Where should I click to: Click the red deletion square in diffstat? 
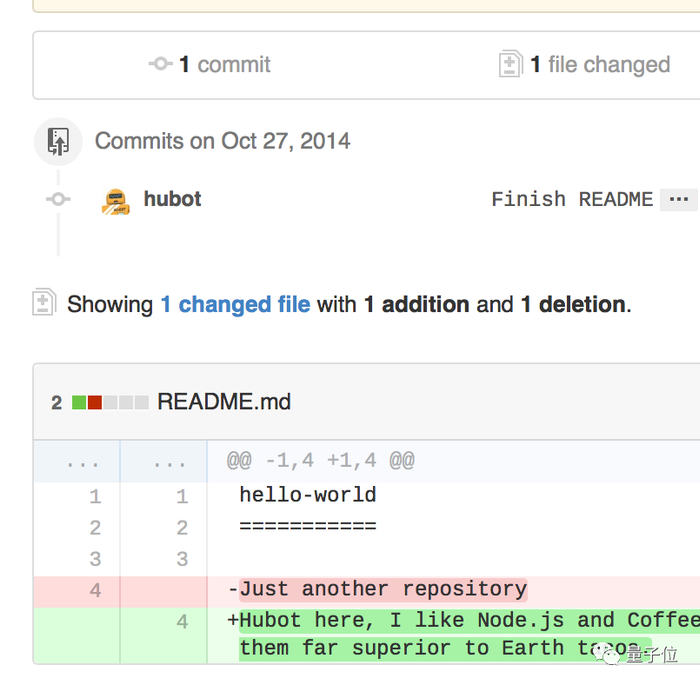tap(94, 402)
